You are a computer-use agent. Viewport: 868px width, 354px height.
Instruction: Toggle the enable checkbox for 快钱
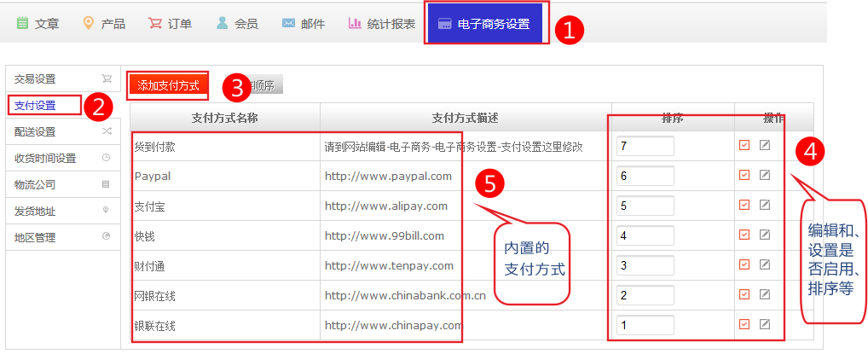pyautogui.click(x=744, y=235)
